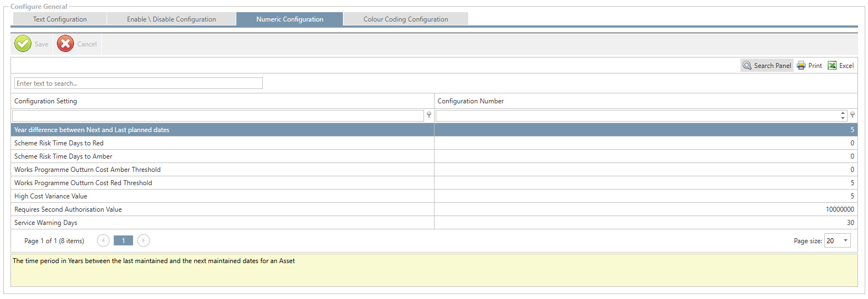Switch to the Text Configuration tab
Screen dimensions: 868x299
[x=60, y=19]
